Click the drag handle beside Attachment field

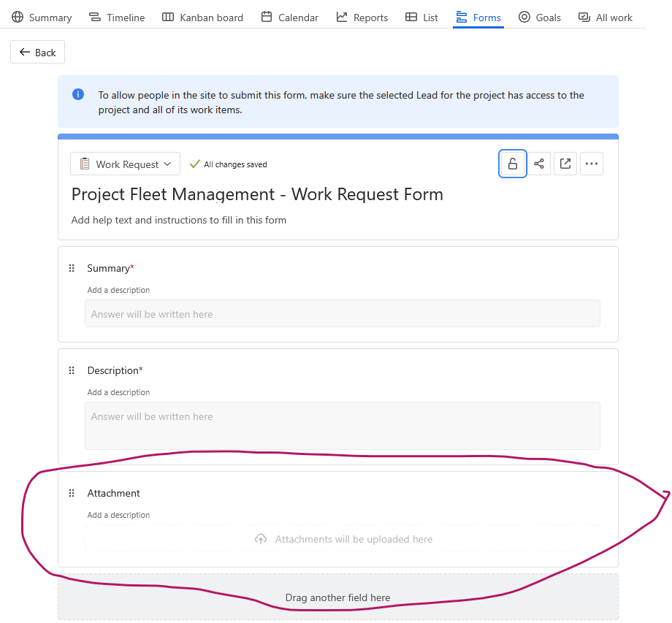click(71, 493)
